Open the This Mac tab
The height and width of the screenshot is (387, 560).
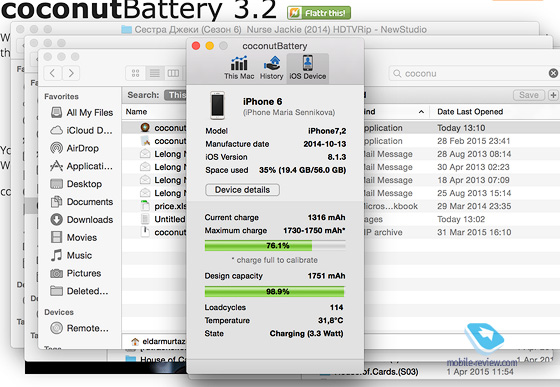click(239, 67)
